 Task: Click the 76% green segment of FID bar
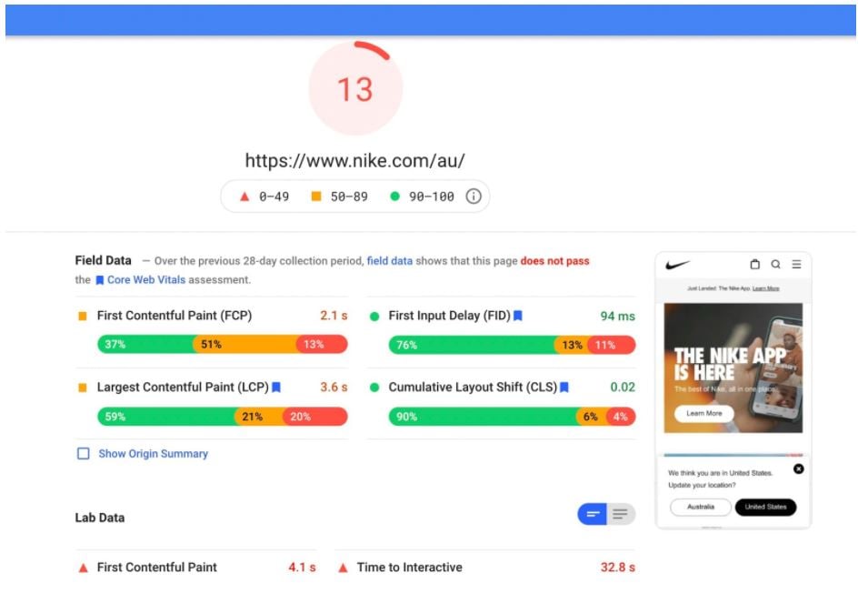pyautogui.click(x=472, y=345)
